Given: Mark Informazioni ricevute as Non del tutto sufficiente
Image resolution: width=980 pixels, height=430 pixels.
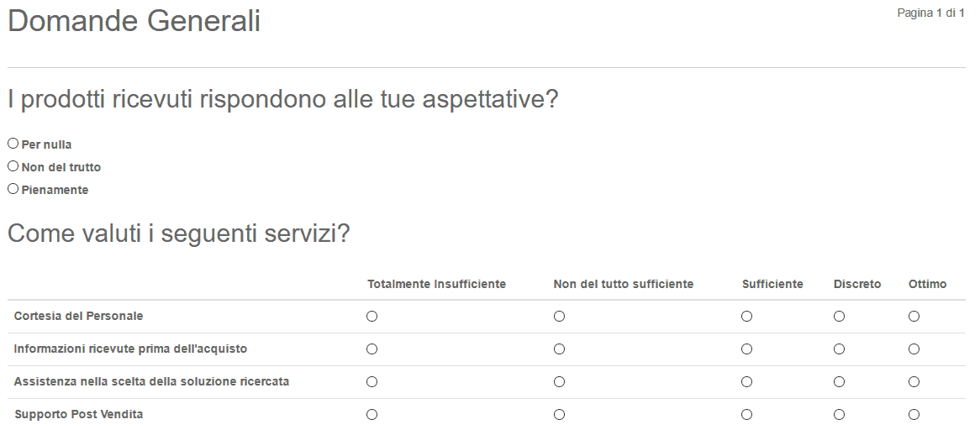Looking at the screenshot, I should [560, 349].
